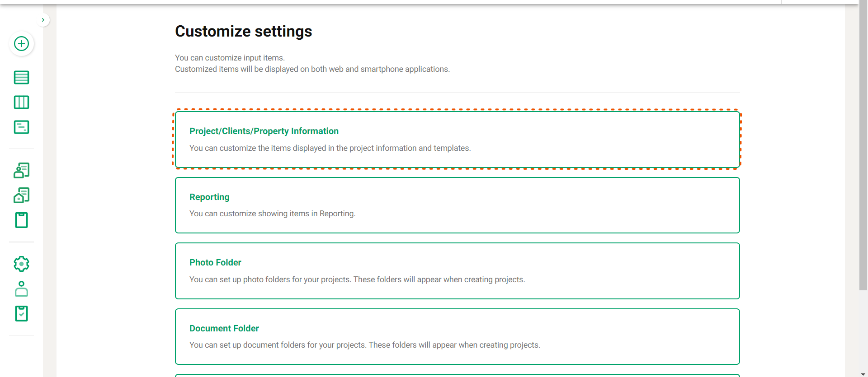Open the board columns view icon

point(21,102)
